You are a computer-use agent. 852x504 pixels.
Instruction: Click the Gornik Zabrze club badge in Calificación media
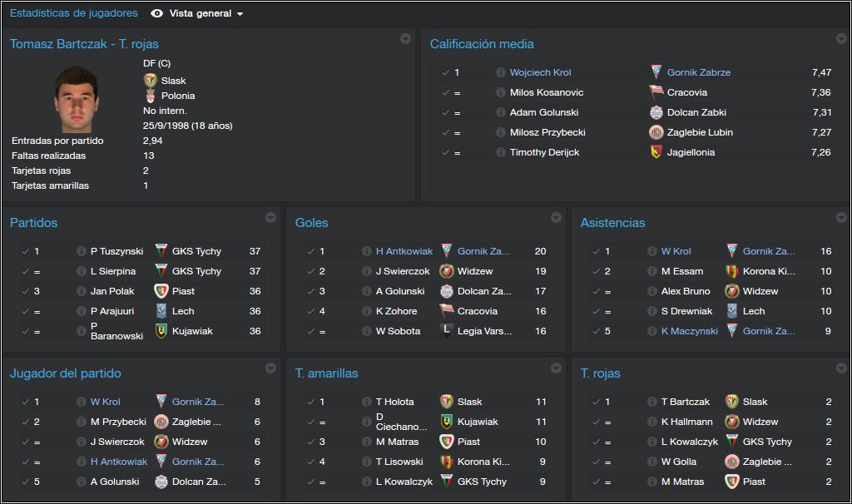coord(656,72)
